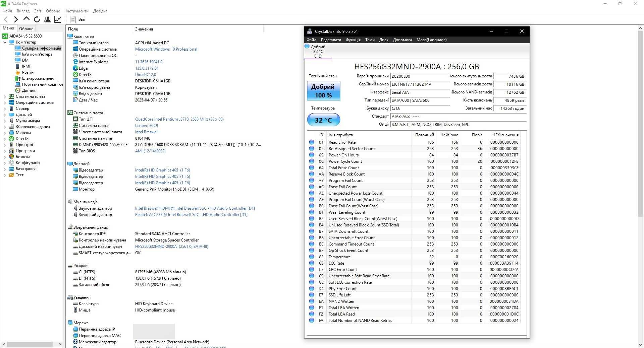Open CrystalDiskInfo Мова(Language) menu
Image resolution: width=644 pixels, height=348 pixels.
coord(432,40)
